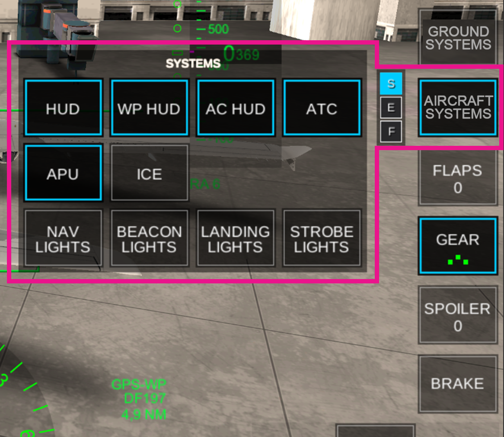Switch to the F systems tab
This screenshot has width=504, height=437.
[391, 131]
